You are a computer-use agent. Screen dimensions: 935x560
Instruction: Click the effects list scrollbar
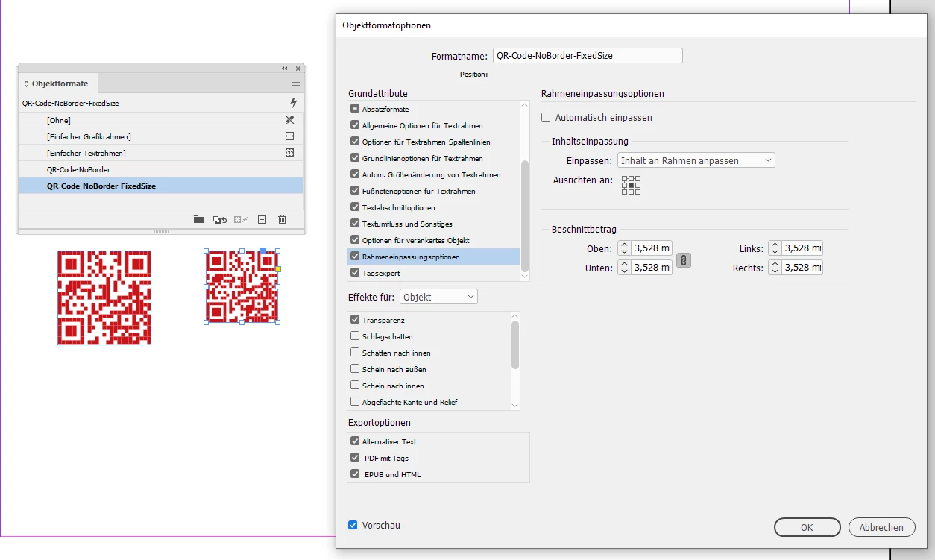click(x=515, y=345)
